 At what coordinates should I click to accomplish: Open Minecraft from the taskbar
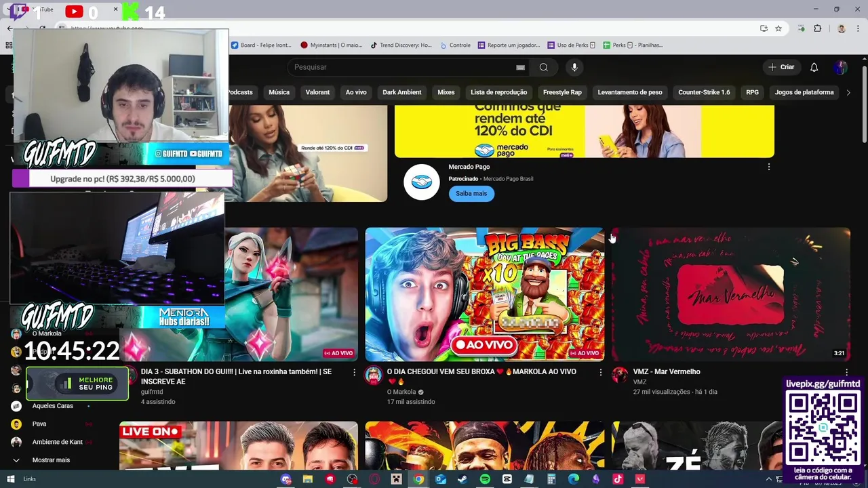point(397,479)
